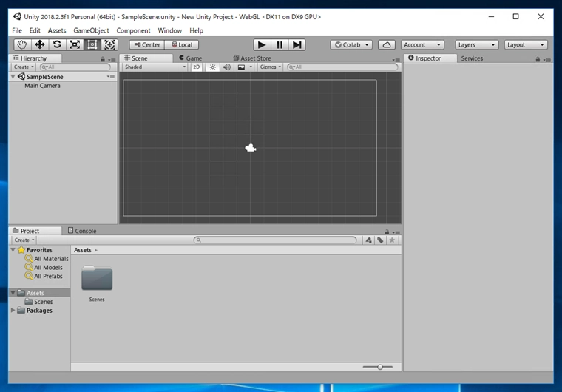Select the Move tool
The height and width of the screenshot is (392, 562).
point(39,44)
